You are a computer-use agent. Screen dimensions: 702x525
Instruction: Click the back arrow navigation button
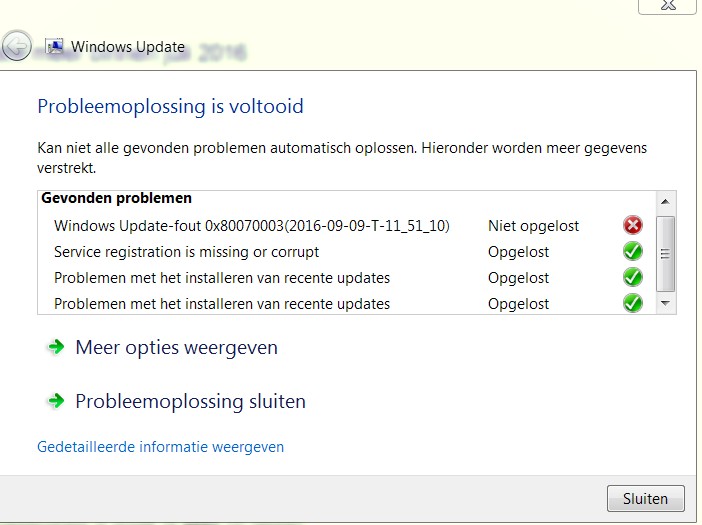(17, 46)
